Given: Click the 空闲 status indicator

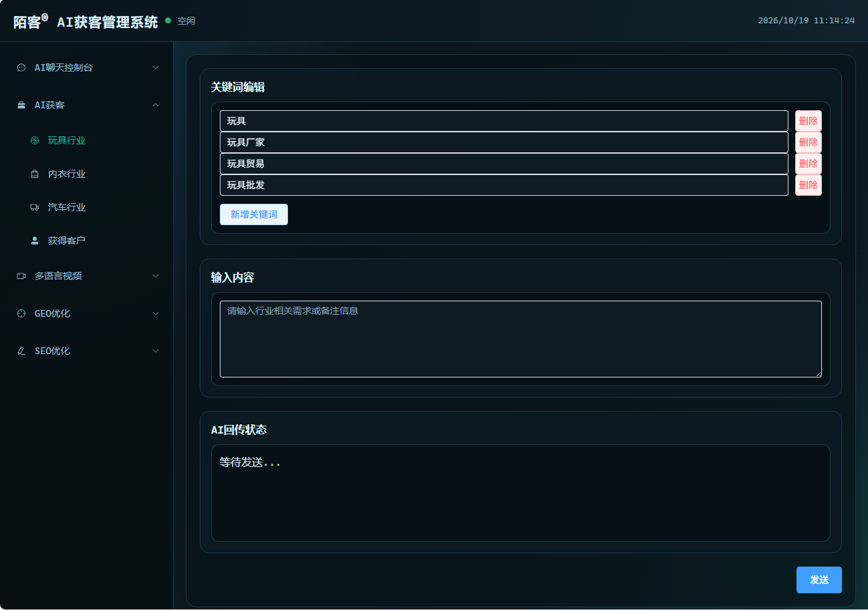Looking at the screenshot, I should (180, 21).
